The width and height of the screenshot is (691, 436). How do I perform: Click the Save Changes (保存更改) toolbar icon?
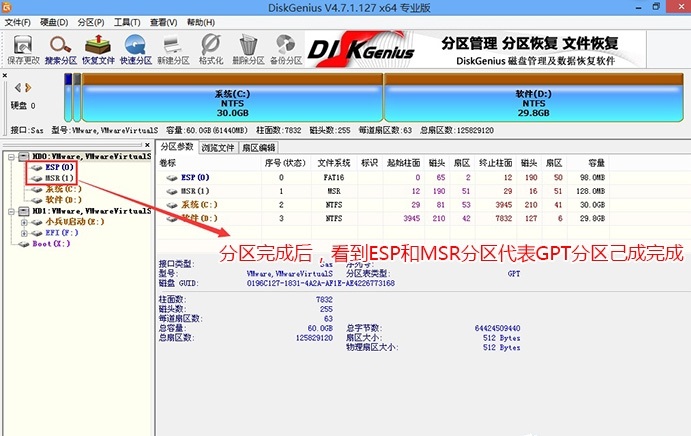click(x=23, y=49)
